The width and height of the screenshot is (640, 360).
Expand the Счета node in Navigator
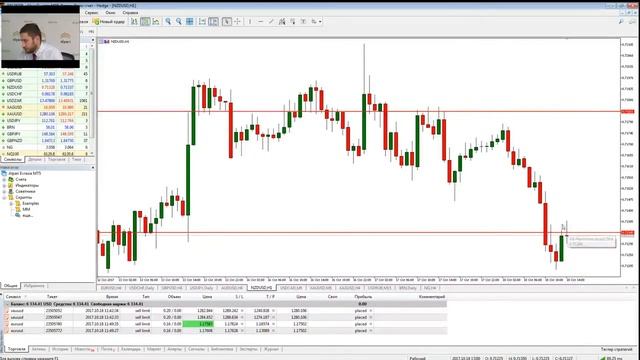4,180
